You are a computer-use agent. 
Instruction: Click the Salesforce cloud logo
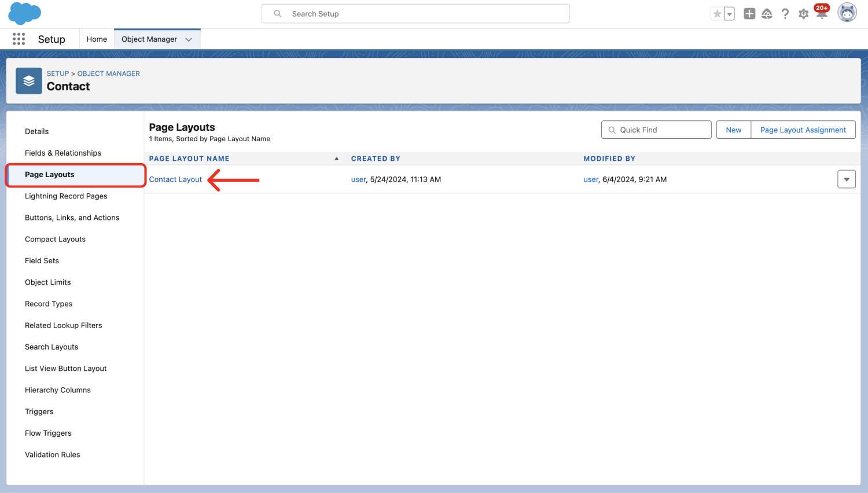[x=24, y=13]
